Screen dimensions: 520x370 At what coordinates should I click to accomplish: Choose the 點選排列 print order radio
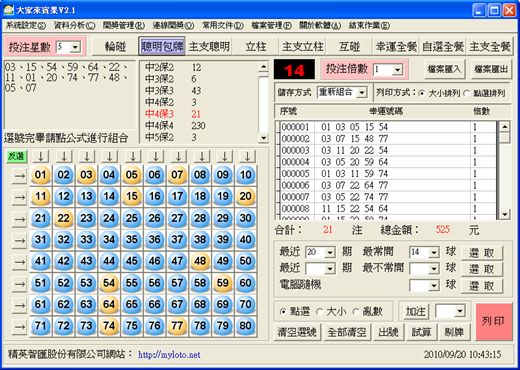[467, 93]
